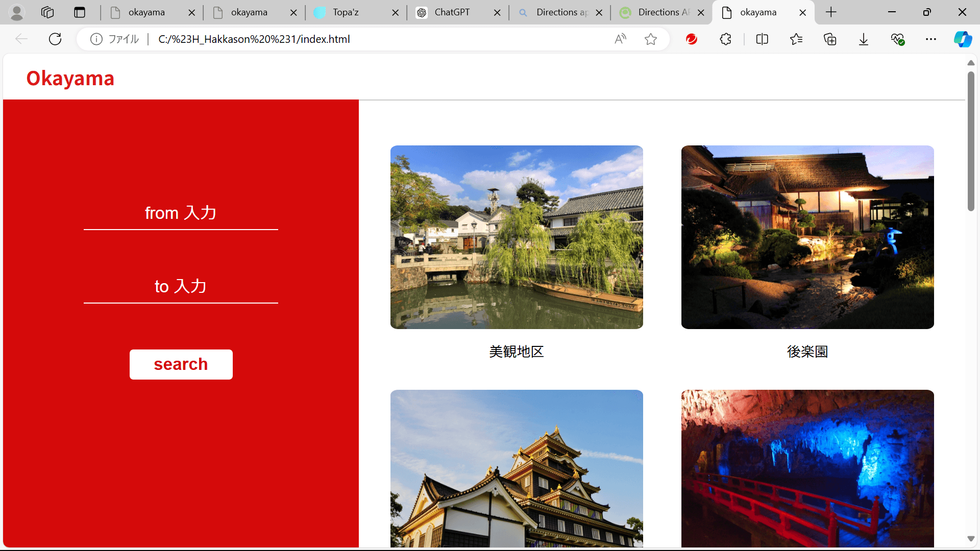Image resolution: width=980 pixels, height=551 pixels.
Task: Open Downloads icon
Action: point(864,39)
